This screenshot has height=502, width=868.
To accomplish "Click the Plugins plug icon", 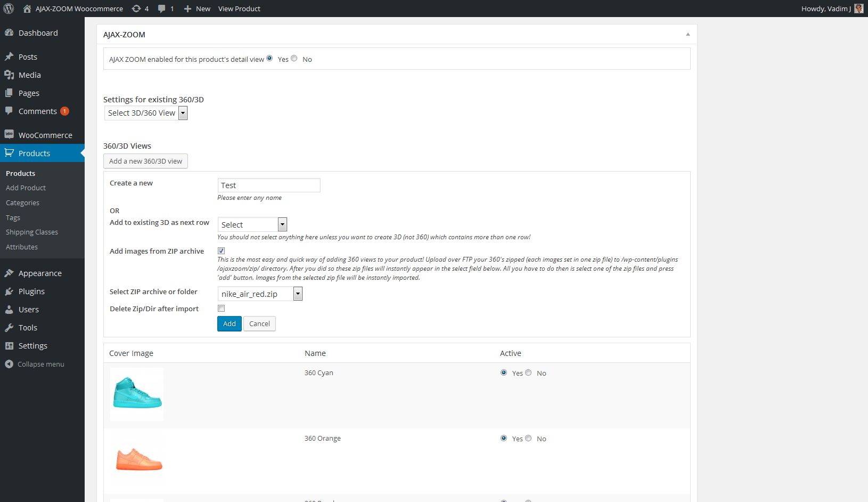I will pyautogui.click(x=9, y=291).
